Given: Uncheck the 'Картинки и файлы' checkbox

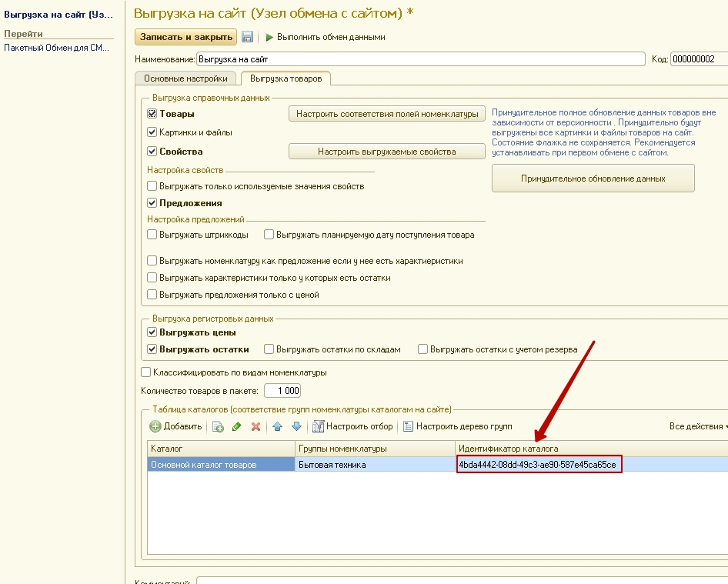Looking at the screenshot, I should (152, 132).
